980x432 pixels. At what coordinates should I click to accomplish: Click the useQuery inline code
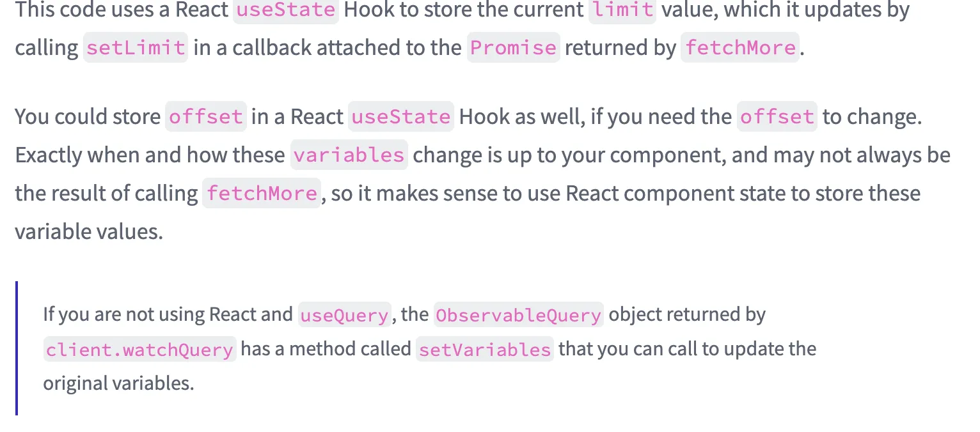point(344,315)
